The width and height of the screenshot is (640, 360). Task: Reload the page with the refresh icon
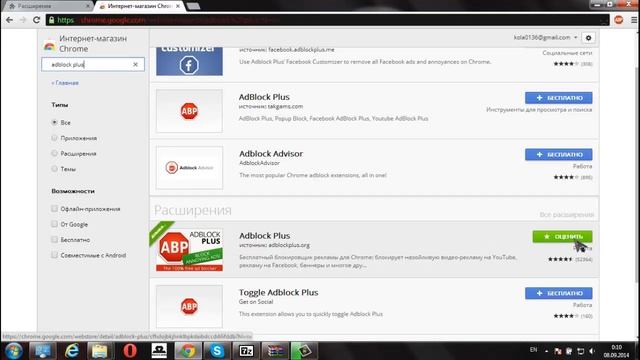36,20
